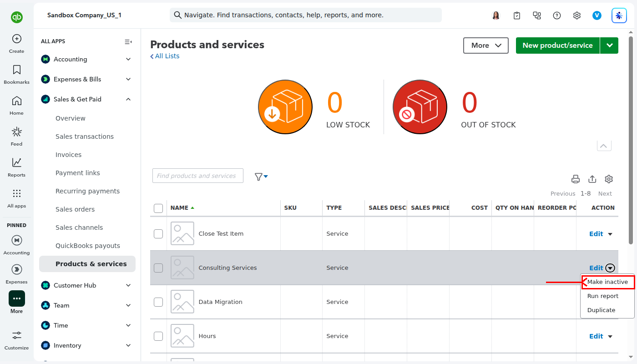This screenshot has height=364, width=637.
Task: Open Overview under Sales
Action: [x=71, y=118]
